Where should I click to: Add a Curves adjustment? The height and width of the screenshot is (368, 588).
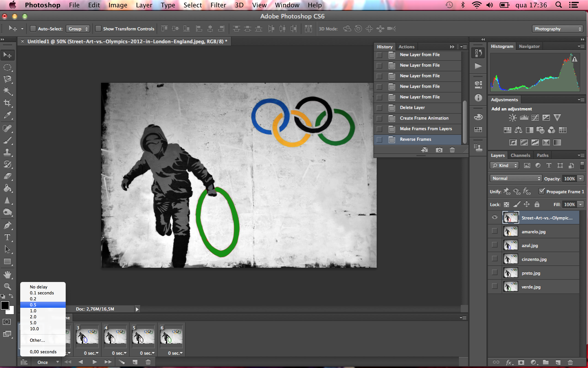point(535,118)
